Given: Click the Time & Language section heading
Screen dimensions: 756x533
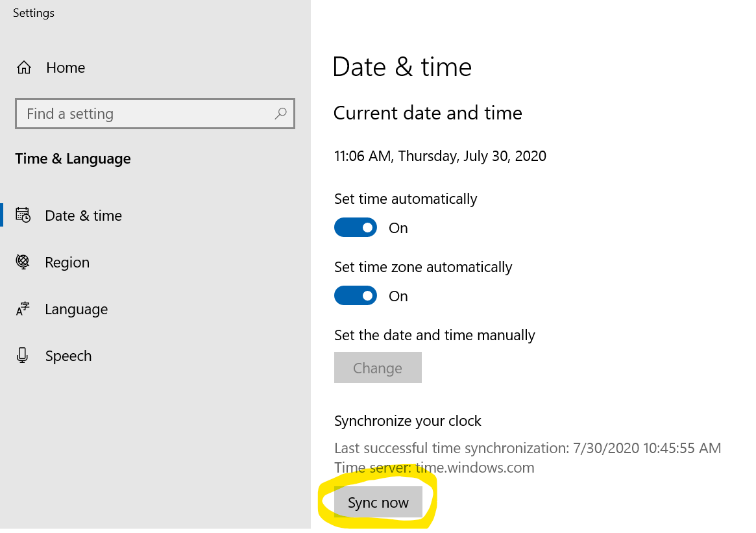Looking at the screenshot, I should click(73, 159).
